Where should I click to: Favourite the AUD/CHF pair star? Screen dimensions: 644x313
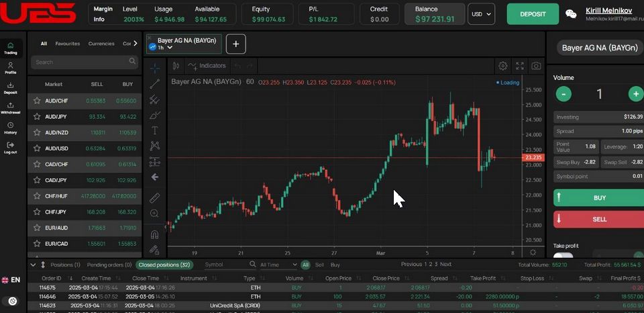37,100
